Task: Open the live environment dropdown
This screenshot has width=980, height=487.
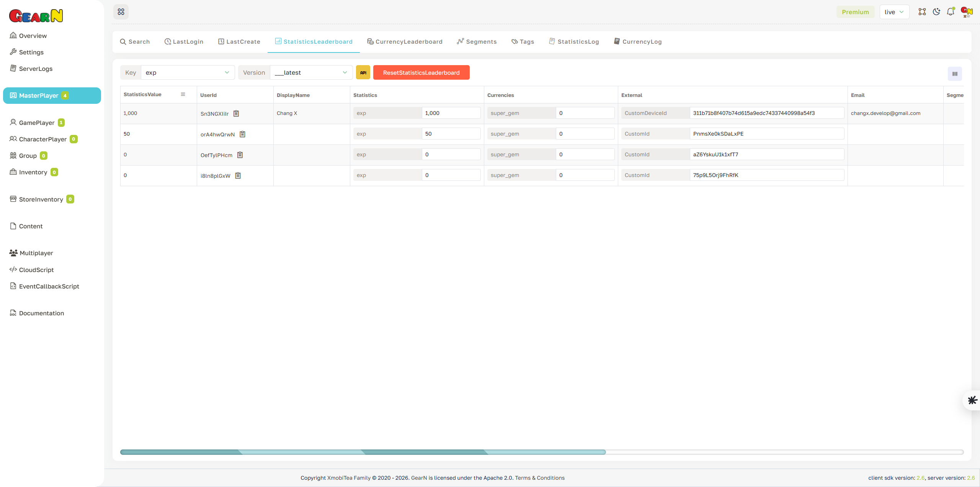Action: click(894, 11)
